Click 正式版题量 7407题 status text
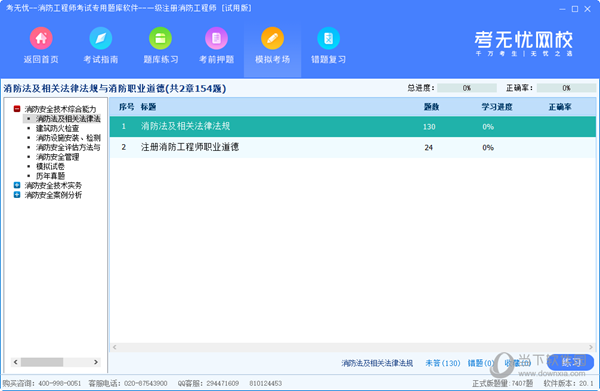 (502, 383)
